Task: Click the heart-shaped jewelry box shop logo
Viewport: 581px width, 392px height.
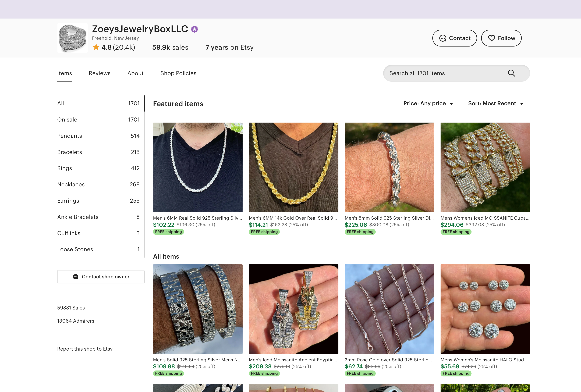Action: (x=73, y=38)
